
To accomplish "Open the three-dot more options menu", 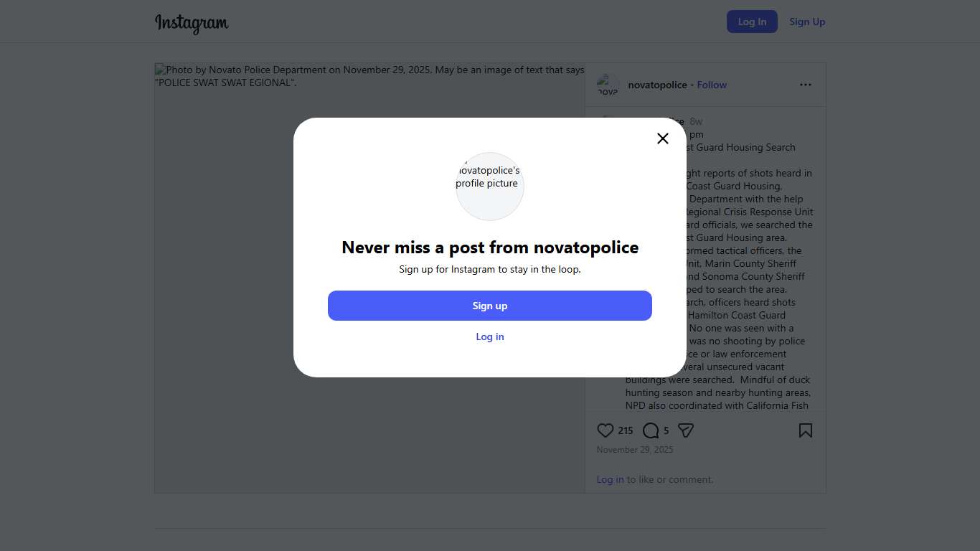I will tap(806, 85).
